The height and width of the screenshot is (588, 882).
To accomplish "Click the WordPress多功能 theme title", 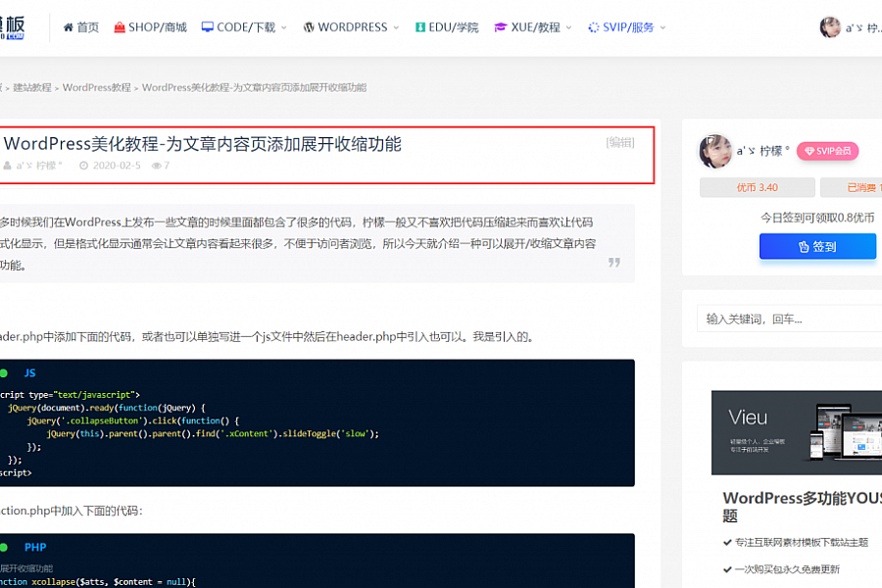I will [802, 507].
